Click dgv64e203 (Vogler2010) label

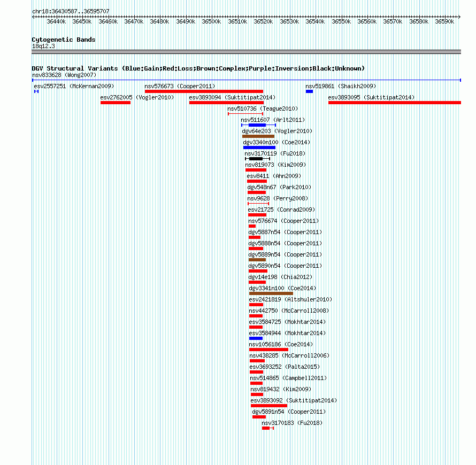[x=277, y=131]
